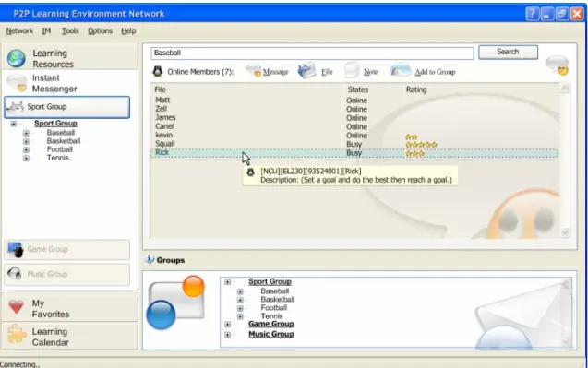Click member list scrollbar down arrow

[x=565, y=232]
